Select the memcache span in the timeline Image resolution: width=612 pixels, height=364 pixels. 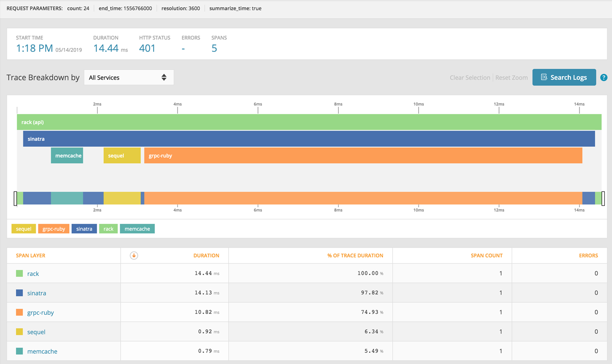pos(67,156)
